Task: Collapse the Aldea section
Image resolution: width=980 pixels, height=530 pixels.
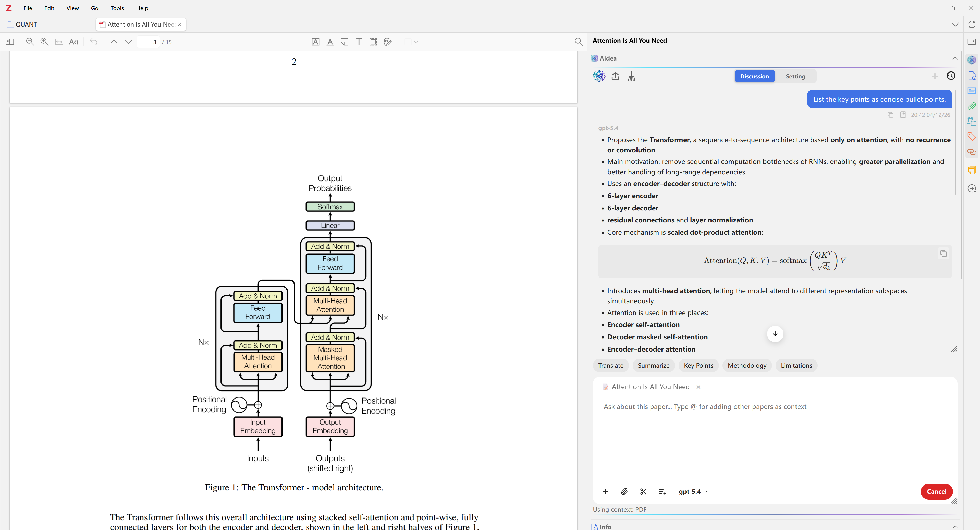Action: point(955,58)
